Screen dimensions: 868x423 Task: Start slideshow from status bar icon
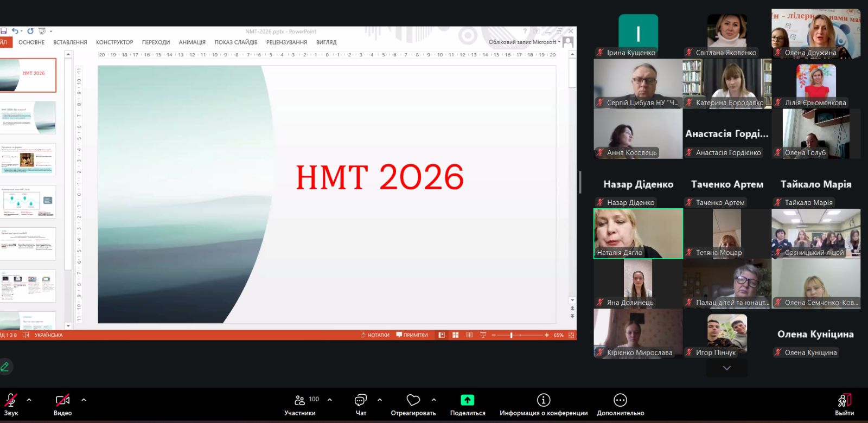click(483, 335)
